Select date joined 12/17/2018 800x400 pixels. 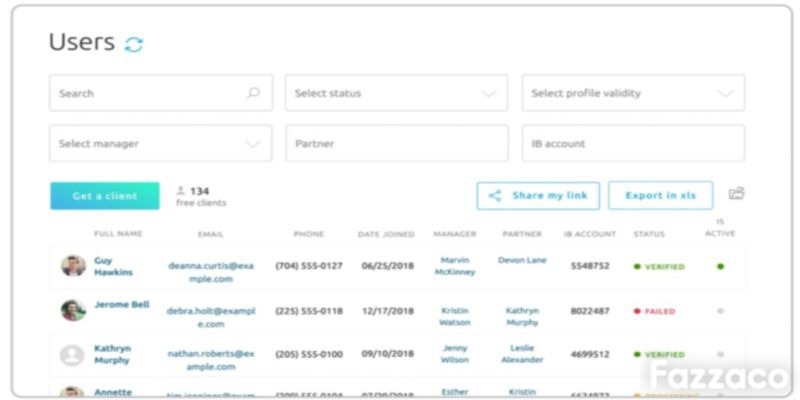coord(388,311)
